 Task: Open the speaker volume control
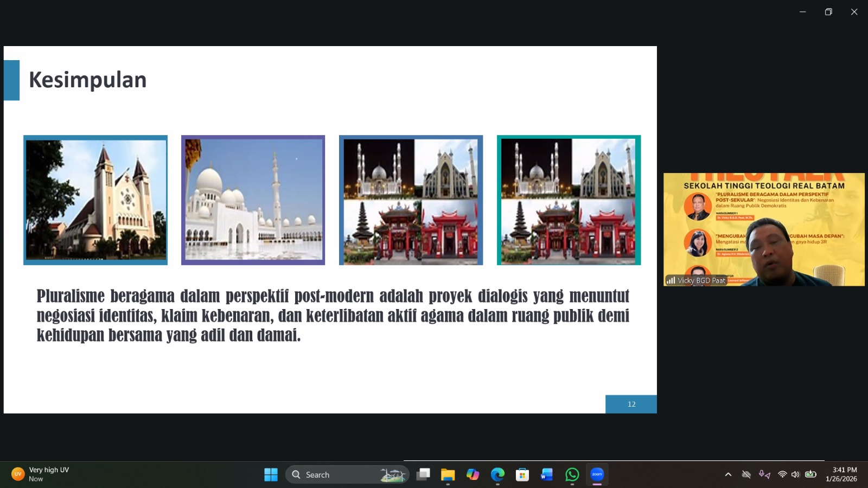pos(795,474)
